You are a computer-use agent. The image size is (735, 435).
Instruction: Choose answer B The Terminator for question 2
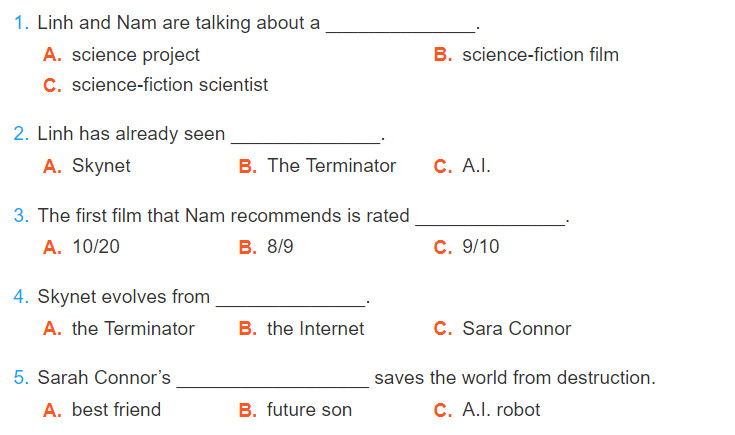tap(317, 166)
